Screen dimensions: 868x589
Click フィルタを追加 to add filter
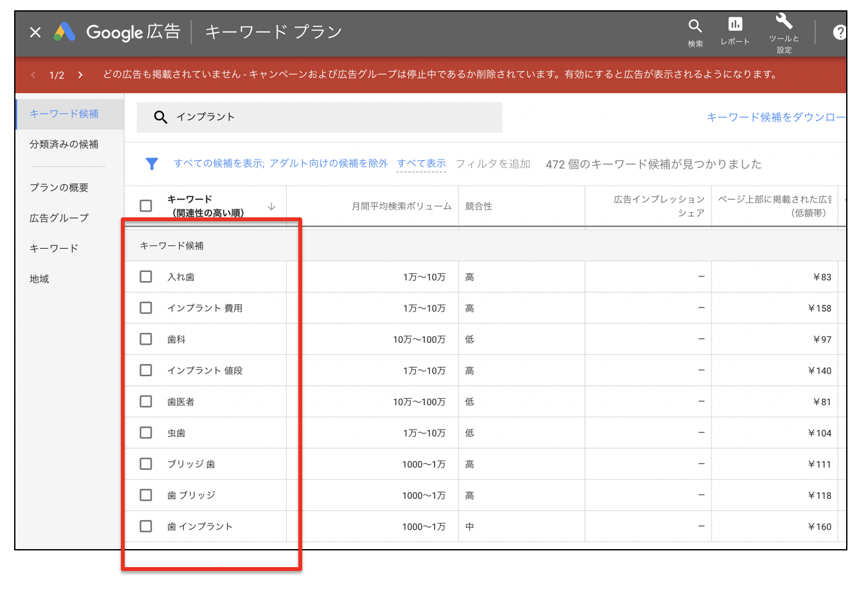click(493, 164)
